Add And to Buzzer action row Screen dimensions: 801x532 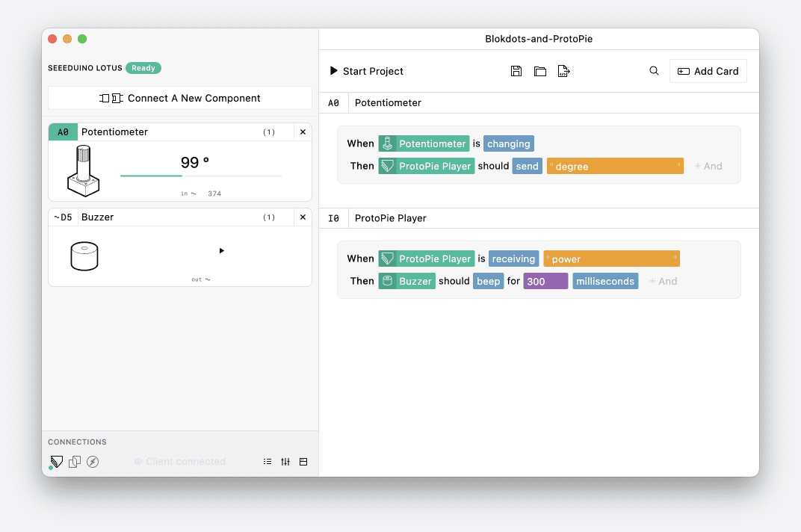[x=663, y=281]
